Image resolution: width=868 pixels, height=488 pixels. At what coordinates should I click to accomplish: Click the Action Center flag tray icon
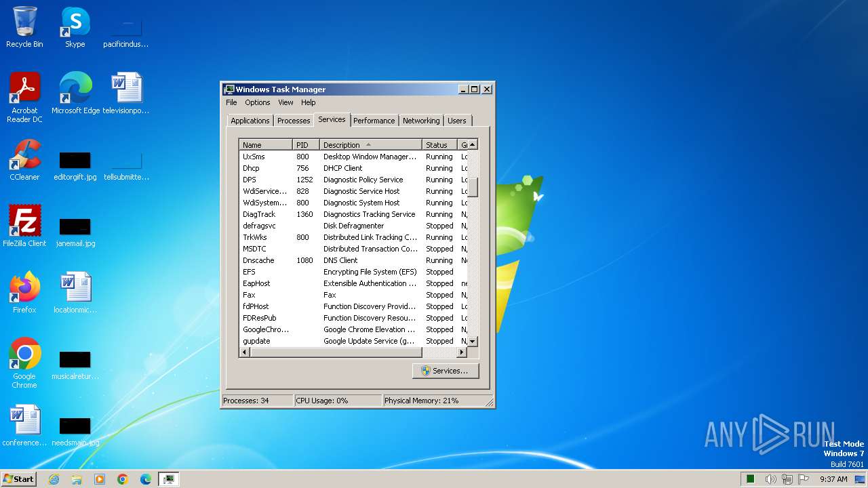pyautogui.click(x=804, y=479)
